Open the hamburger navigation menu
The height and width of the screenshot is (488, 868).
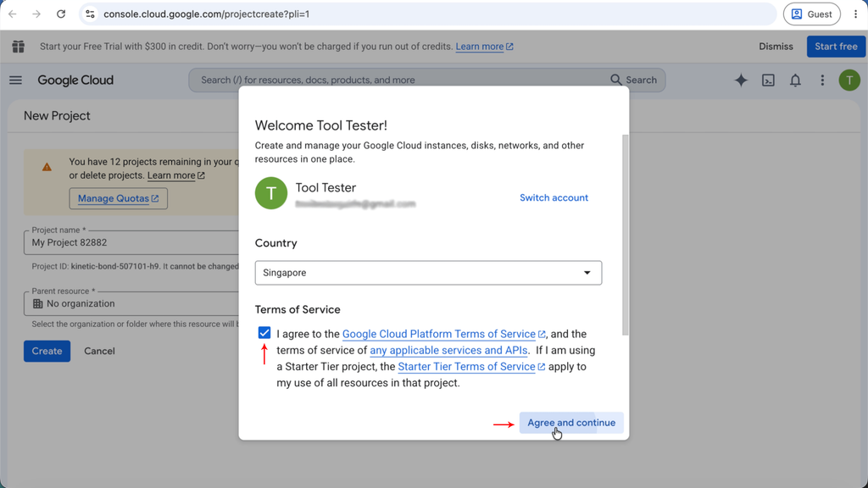coord(15,80)
